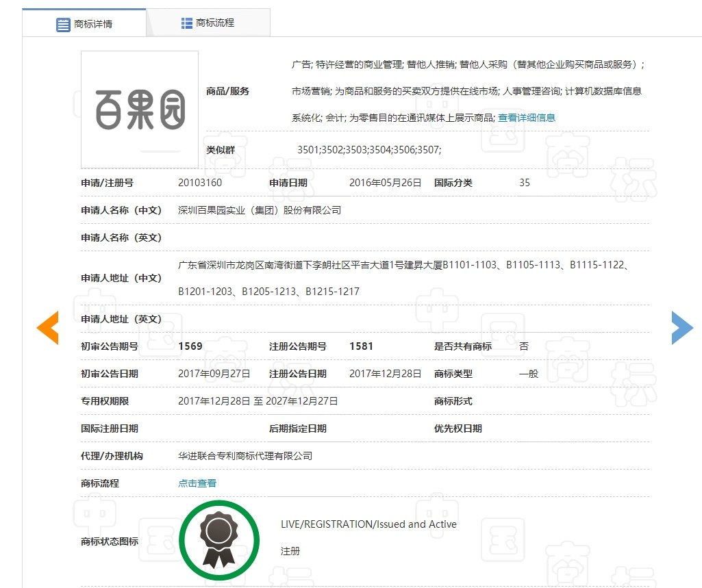Select the 商标详情 tab
This screenshot has height=588, width=702.
(92, 23)
